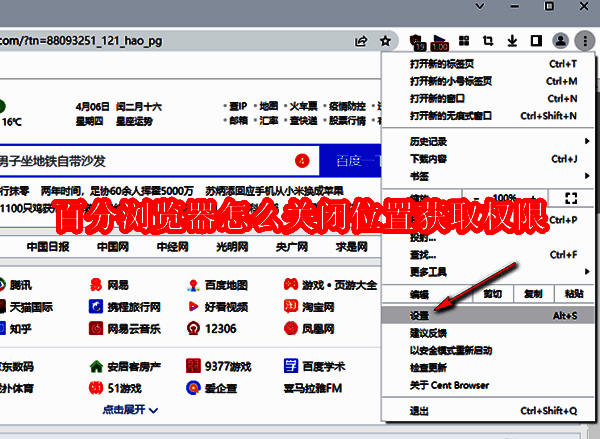
Task: Choose 打开新的窗口 from the menu
Action: pos(488,99)
